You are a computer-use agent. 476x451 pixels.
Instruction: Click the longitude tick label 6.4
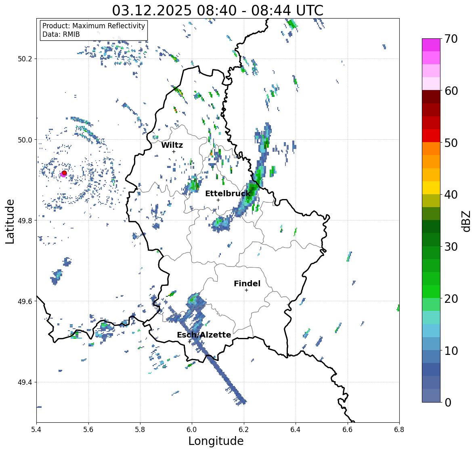pos(296,429)
